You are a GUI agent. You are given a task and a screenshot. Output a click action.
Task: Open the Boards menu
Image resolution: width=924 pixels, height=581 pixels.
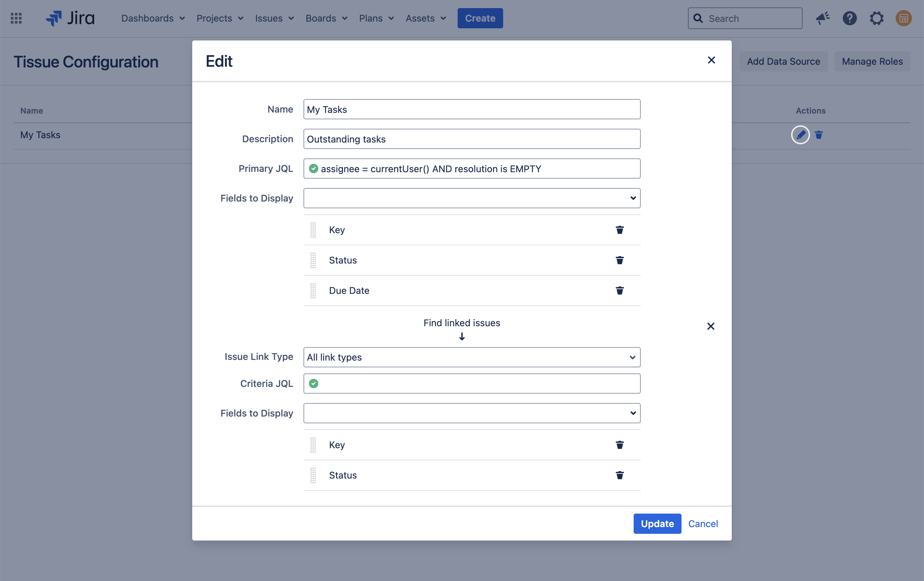click(326, 18)
